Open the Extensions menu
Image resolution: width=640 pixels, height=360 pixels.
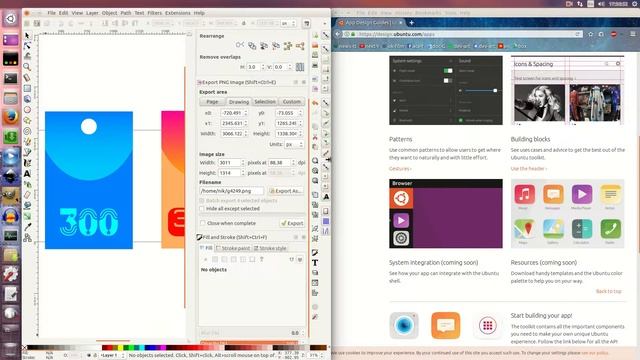pos(178,13)
